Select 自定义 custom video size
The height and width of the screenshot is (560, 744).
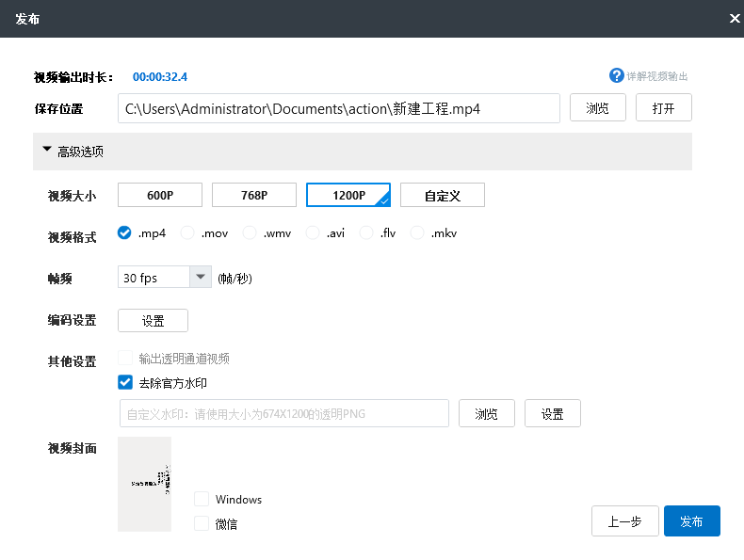443,195
